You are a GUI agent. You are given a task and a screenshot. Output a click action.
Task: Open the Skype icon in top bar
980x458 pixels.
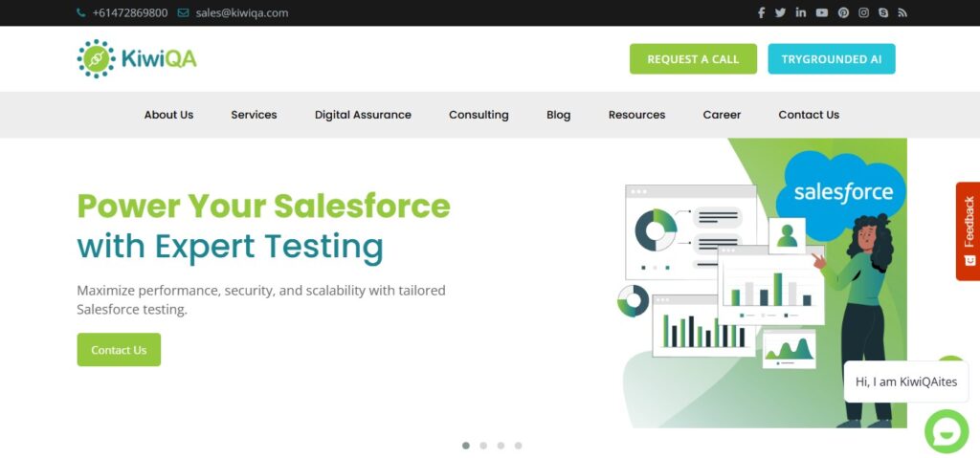883,12
